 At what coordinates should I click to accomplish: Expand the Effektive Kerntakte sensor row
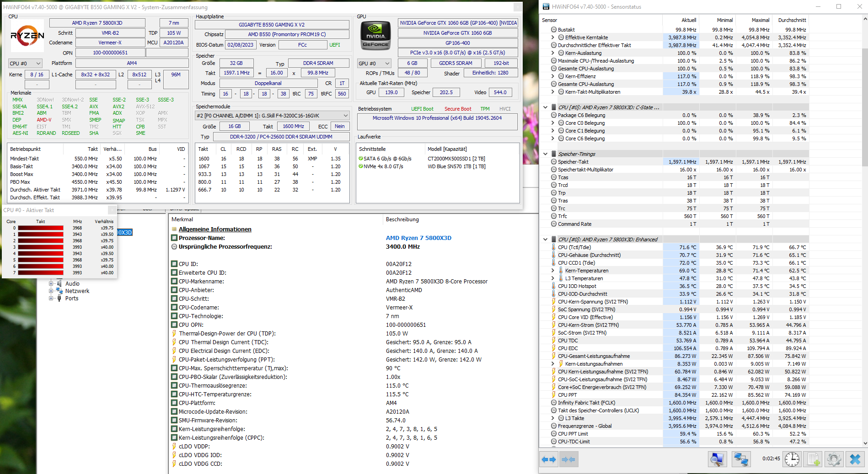click(x=553, y=37)
